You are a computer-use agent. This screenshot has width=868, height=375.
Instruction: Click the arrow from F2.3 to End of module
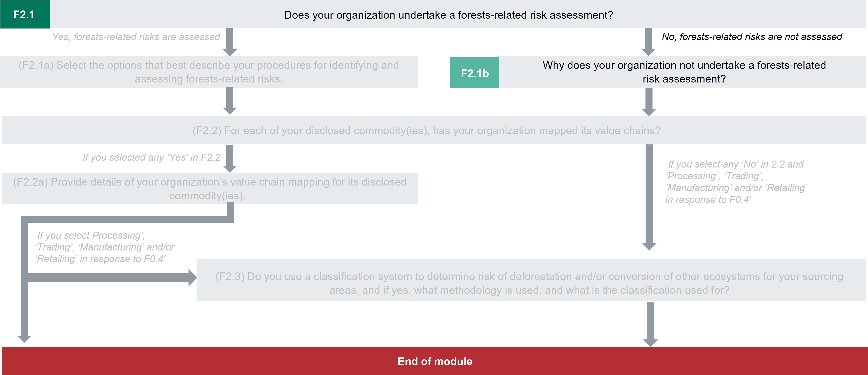(650, 323)
